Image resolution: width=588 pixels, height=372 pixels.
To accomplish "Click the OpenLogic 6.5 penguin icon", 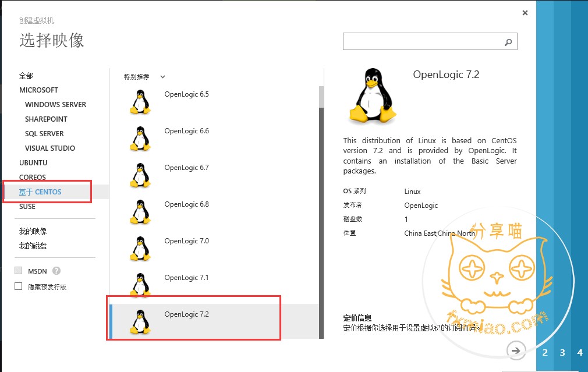I will (x=140, y=102).
